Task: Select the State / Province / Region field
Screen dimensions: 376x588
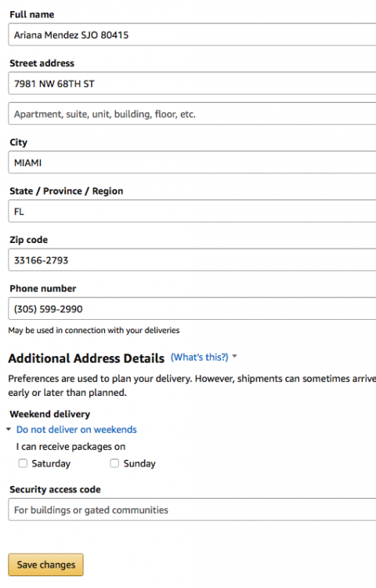Action: click(x=192, y=211)
